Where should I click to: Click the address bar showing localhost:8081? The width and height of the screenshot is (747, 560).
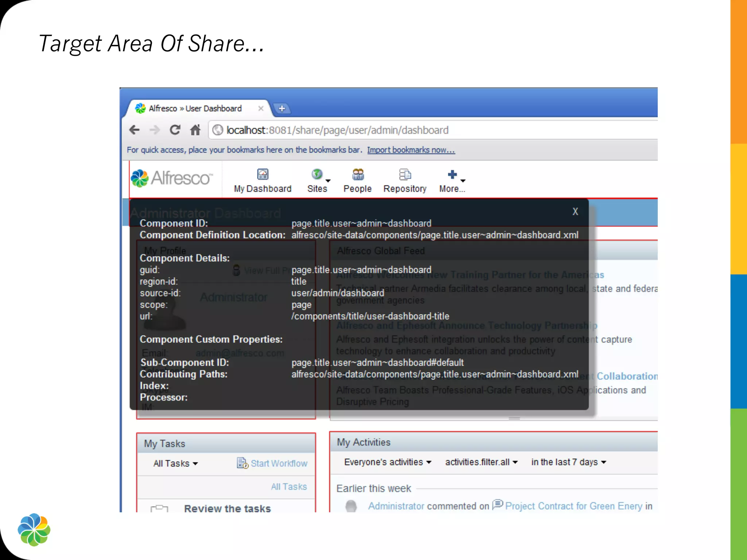tap(432, 130)
